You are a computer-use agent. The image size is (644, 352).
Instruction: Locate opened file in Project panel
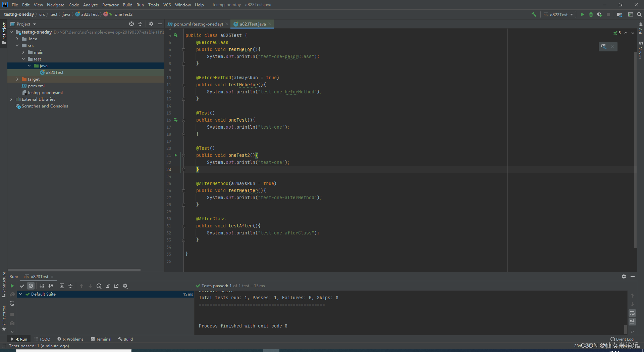[131, 24]
